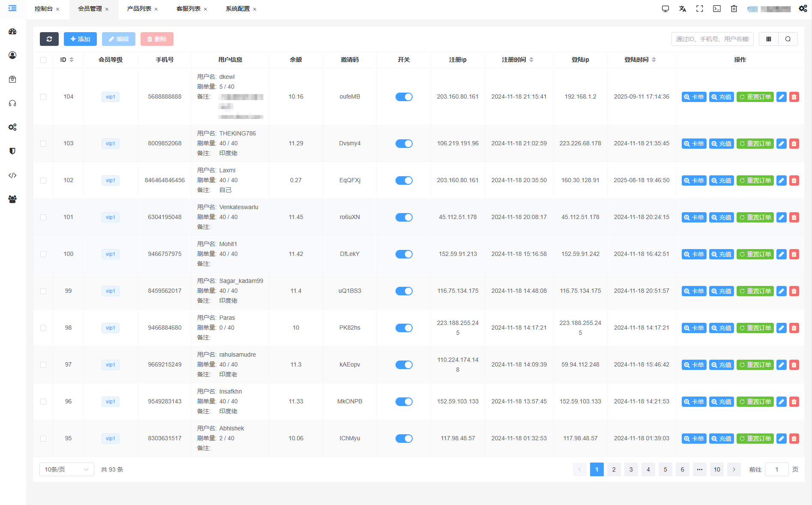Sort the table by 注册时间 column
This screenshot has width=812, height=505.
(x=532, y=60)
